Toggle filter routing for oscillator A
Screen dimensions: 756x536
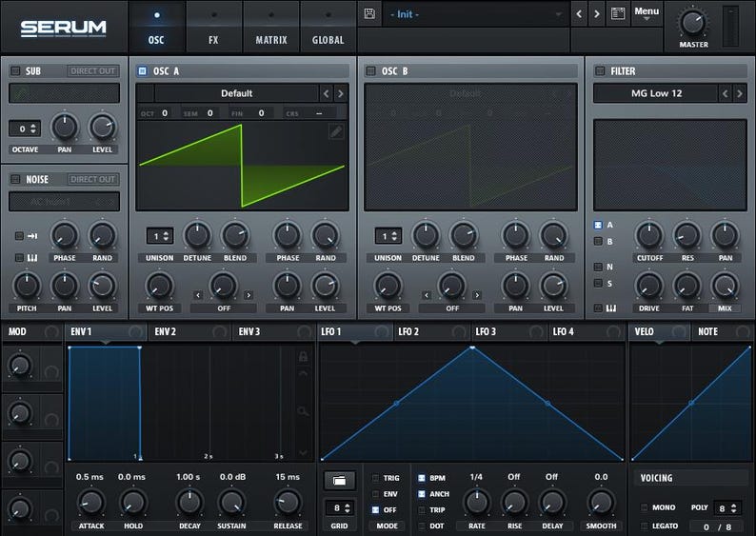(598, 225)
